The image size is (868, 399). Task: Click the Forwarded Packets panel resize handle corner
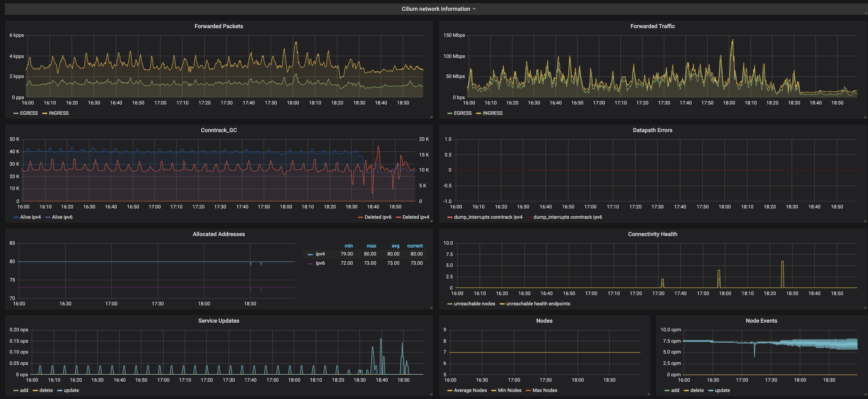431,117
